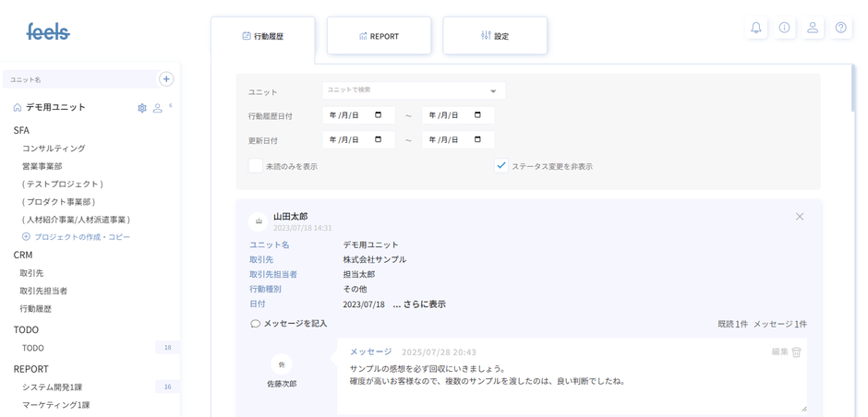Screen dimensions: 868x417
Task: Close the 山田太郎 activity card
Action: (800, 216)
